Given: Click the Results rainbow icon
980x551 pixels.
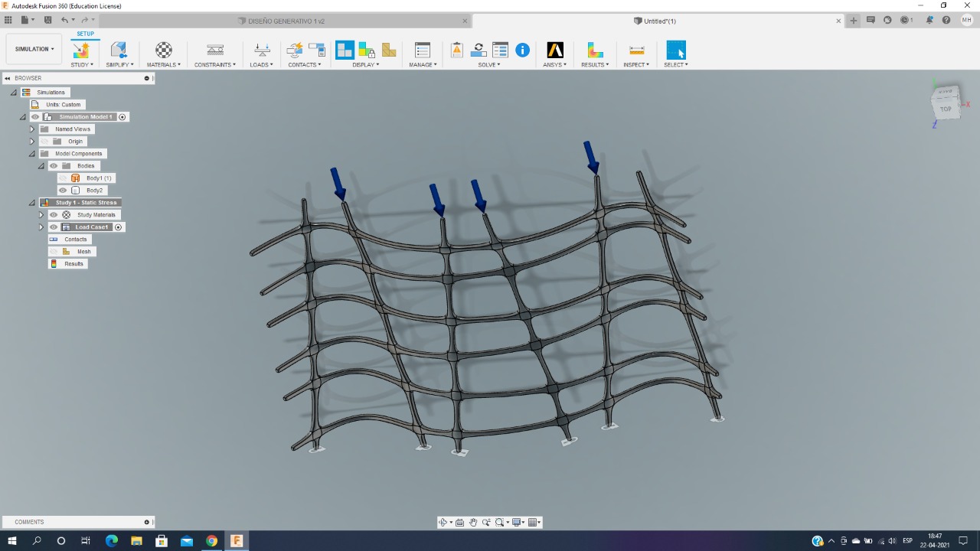Looking at the screenshot, I should 595,50.
